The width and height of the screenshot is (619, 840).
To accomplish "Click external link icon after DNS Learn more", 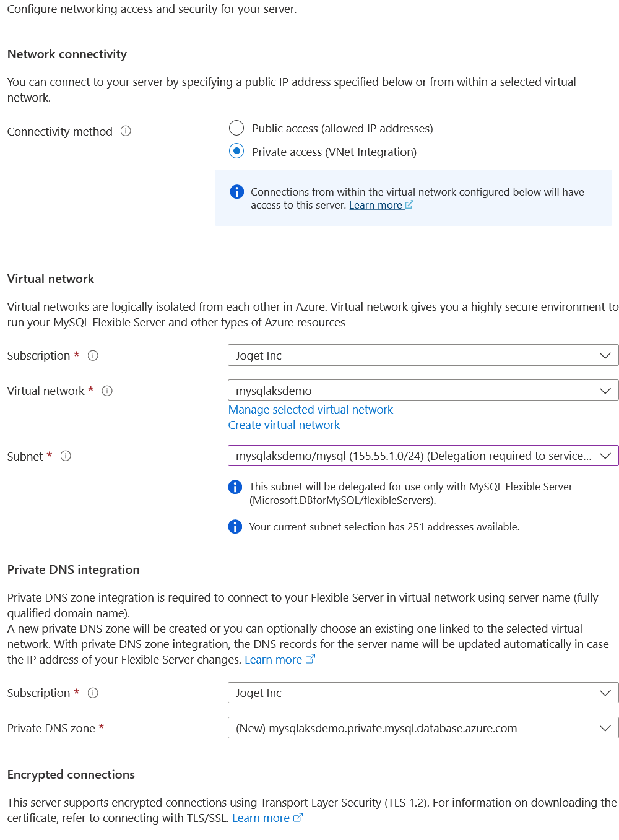I will tap(311, 659).
